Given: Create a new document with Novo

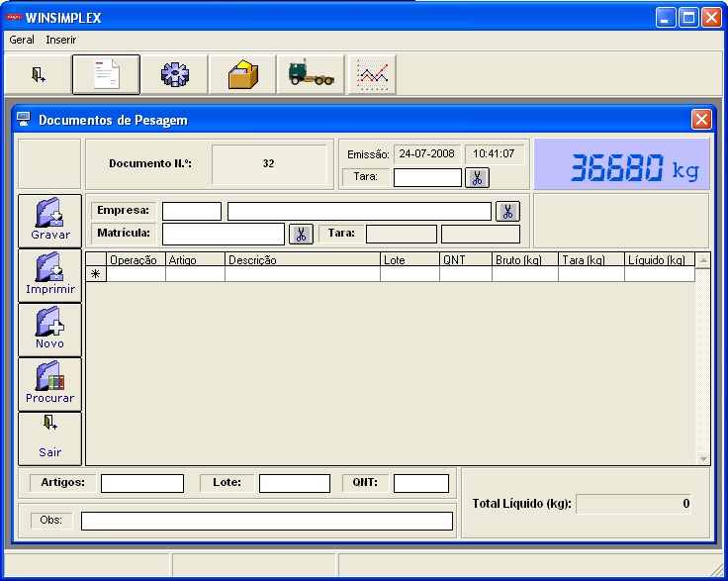Looking at the screenshot, I should click(50, 330).
